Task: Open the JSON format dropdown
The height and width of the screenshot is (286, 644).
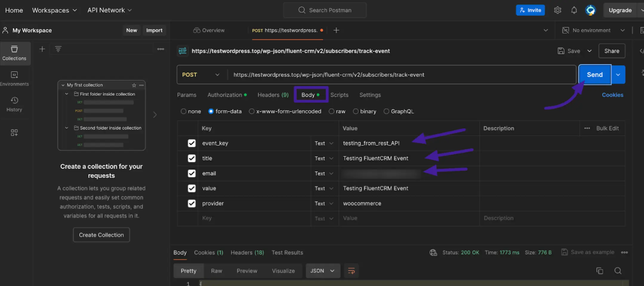Action: (x=323, y=271)
